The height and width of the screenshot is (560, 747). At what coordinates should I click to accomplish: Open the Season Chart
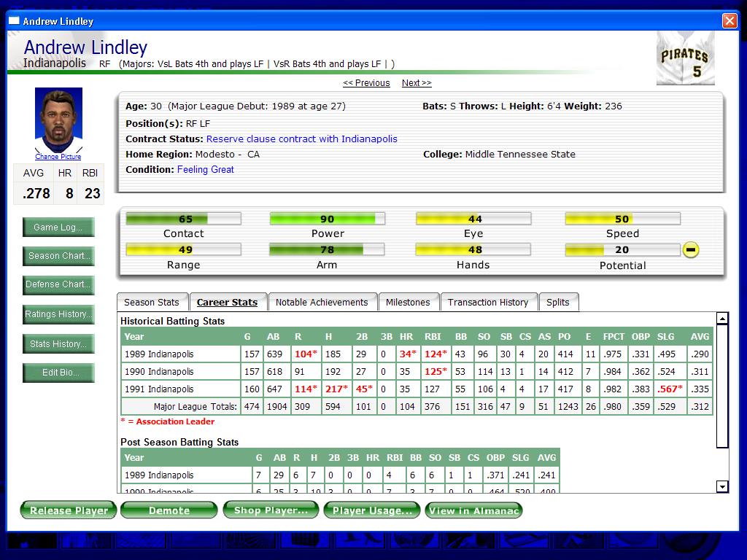(x=58, y=256)
